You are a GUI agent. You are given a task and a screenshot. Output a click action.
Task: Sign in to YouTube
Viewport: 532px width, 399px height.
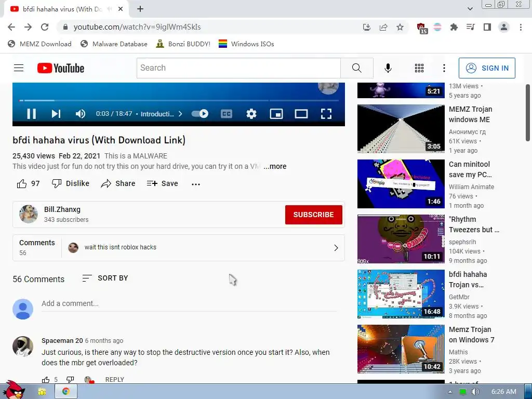point(487,68)
